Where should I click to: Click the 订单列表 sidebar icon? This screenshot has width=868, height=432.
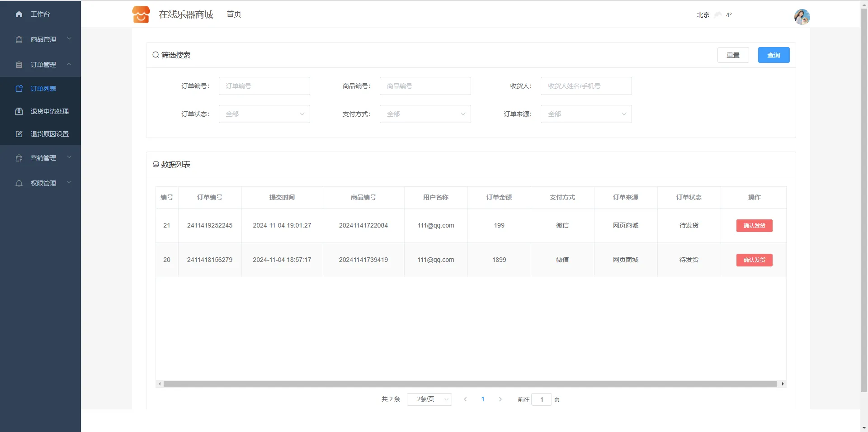19,89
